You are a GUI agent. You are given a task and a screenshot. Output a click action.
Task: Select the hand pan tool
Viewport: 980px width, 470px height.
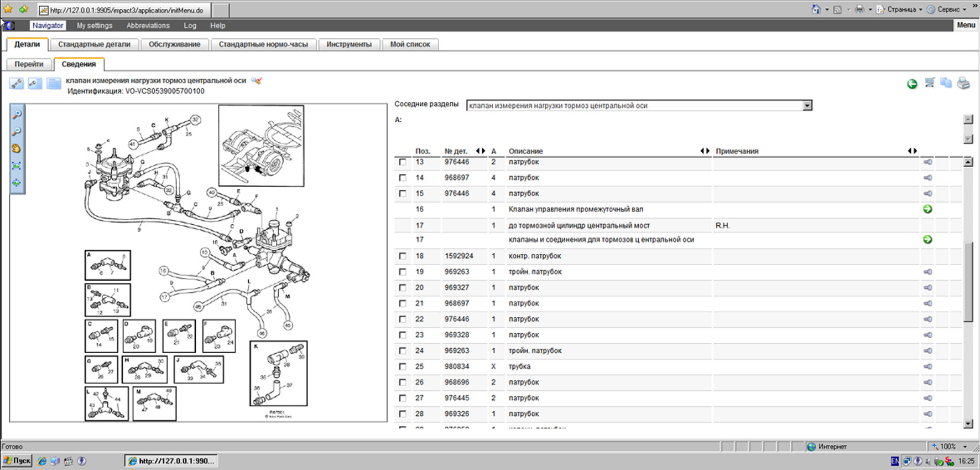pos(17,148)
